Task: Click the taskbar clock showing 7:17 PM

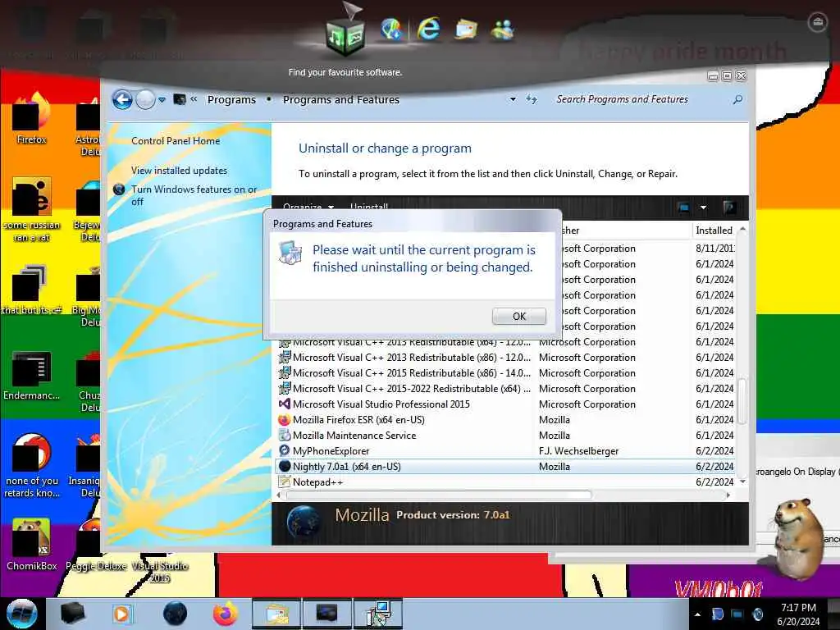Action: 798,614
